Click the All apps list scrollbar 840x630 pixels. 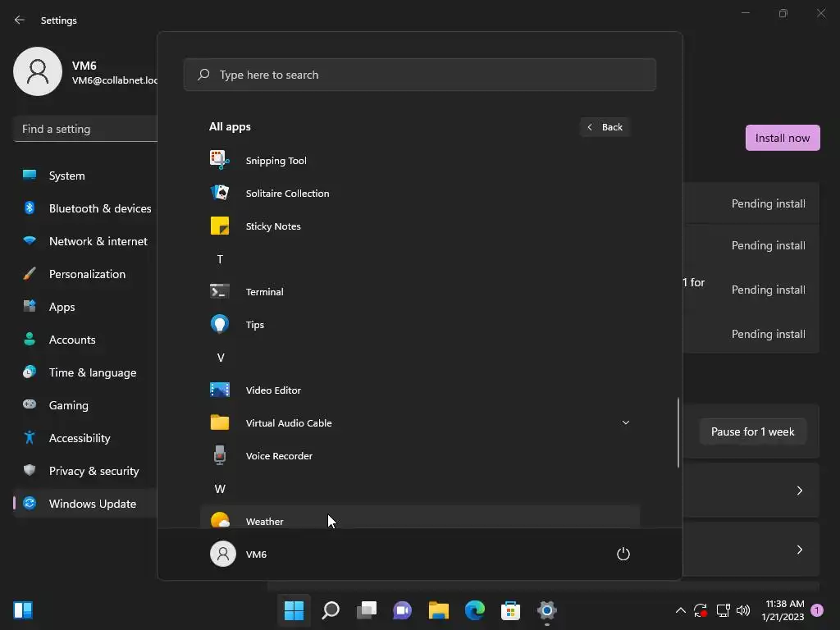[678, 432]
